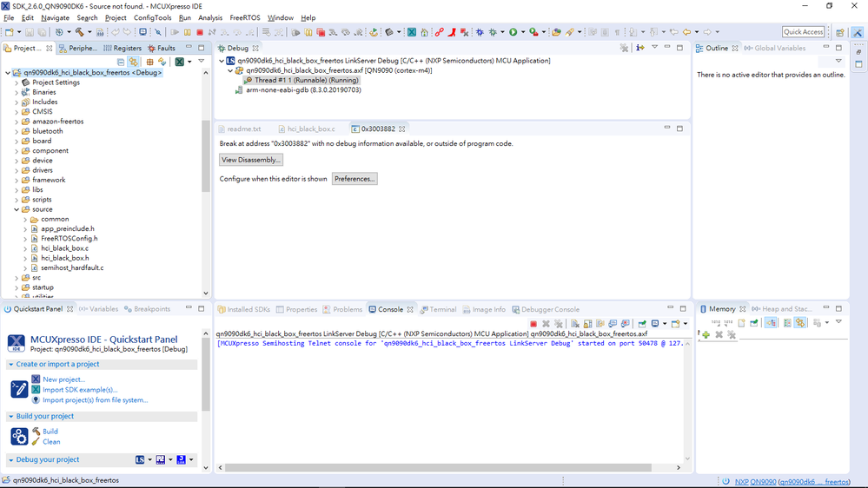Click the red Terminate toolbar icon
Screen dimensions: 868x488
tap(200, 32)
